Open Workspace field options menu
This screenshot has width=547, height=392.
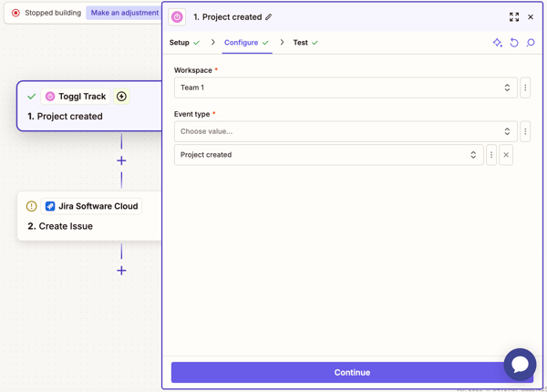[x=525, y=88]
